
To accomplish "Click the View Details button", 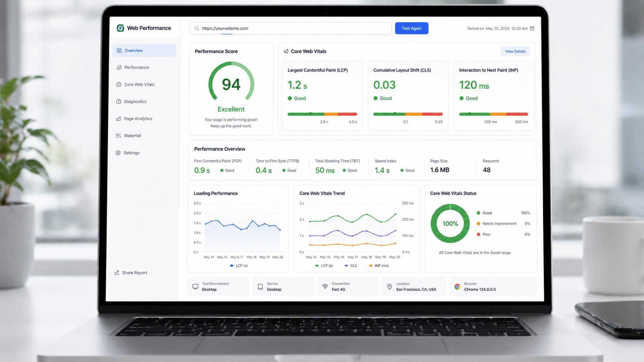I will 515,51.
